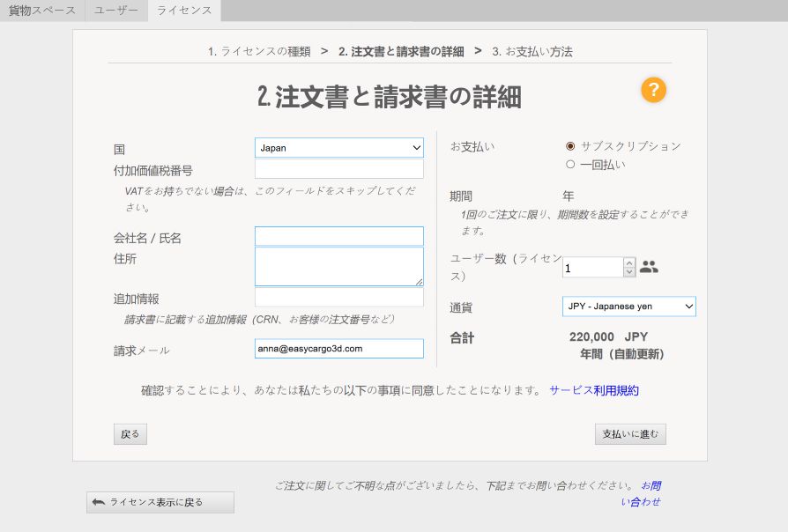Screen dimensions: 788x532
Task: Increase user count with up arrow
Action: click(628, 262)
